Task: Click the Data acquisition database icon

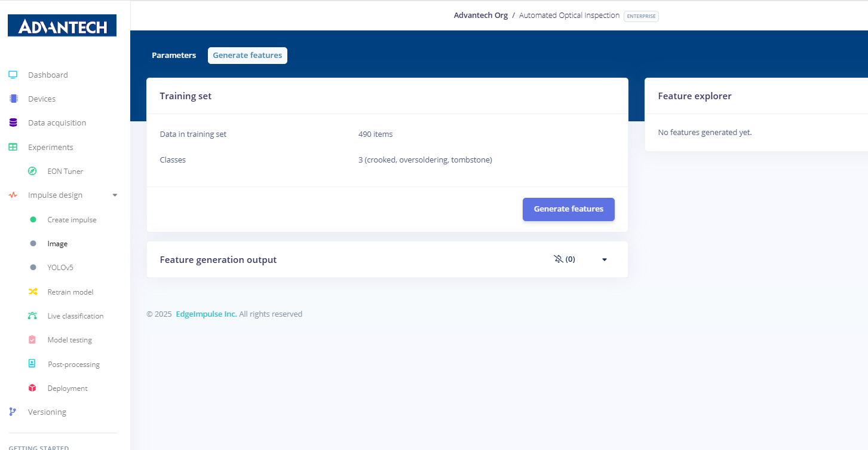Action: coord(13,123)
